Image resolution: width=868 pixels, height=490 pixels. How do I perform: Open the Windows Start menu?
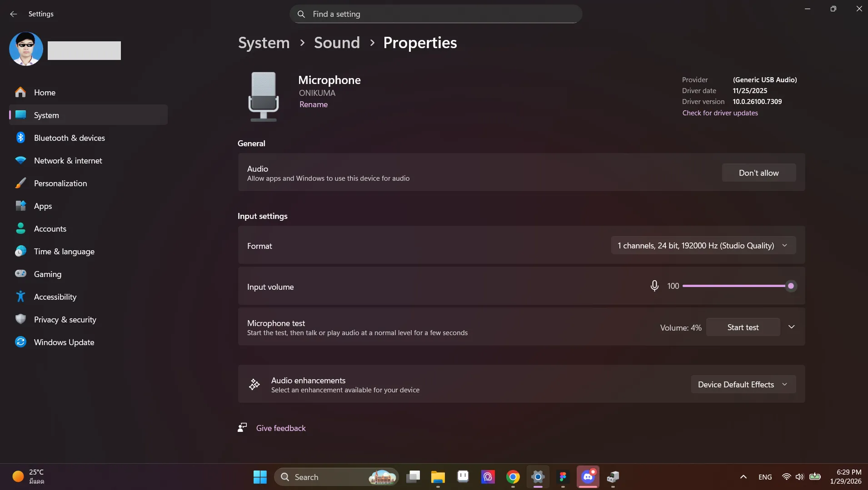[260, 477]
